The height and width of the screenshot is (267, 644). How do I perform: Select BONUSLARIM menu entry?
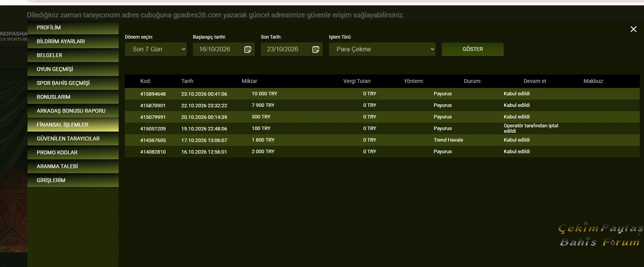point(73,97)
